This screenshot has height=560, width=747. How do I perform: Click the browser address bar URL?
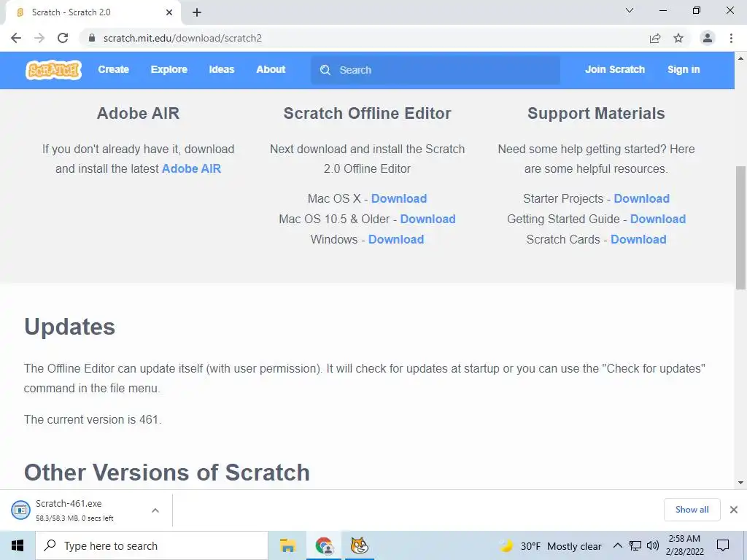(182, 38)
